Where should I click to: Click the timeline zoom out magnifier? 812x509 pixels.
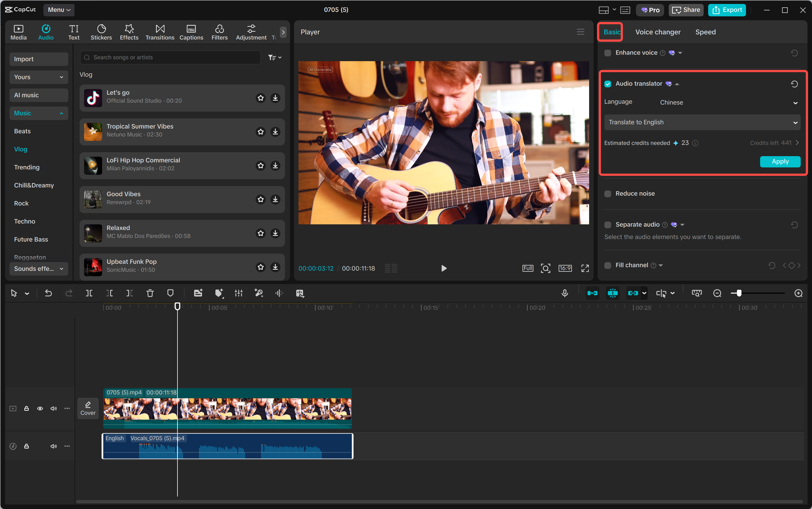tap(717, 293)
